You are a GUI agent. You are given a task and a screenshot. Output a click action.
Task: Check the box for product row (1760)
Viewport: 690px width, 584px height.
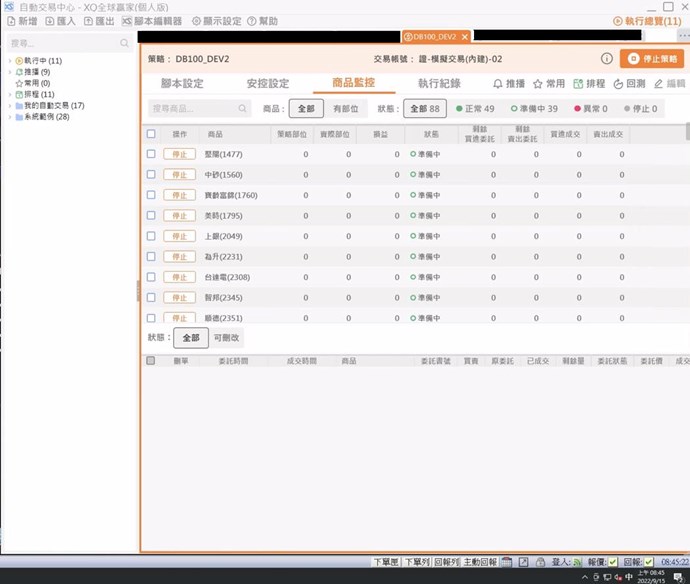tap(151, 195)
